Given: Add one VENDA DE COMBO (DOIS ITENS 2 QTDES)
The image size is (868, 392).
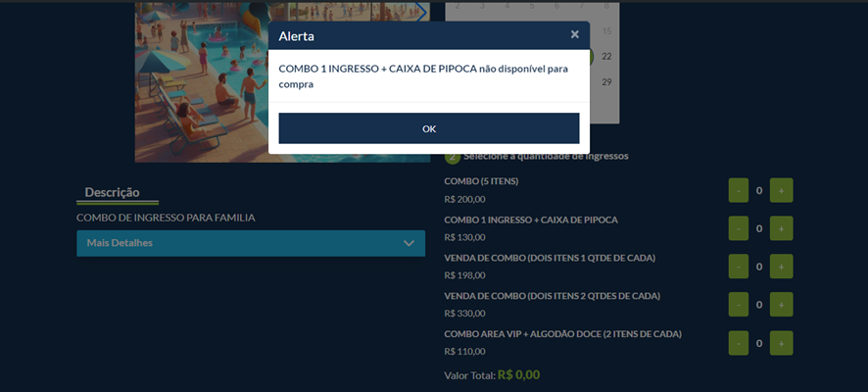Looking at the screenshot, I should click(x=781, y=305).
